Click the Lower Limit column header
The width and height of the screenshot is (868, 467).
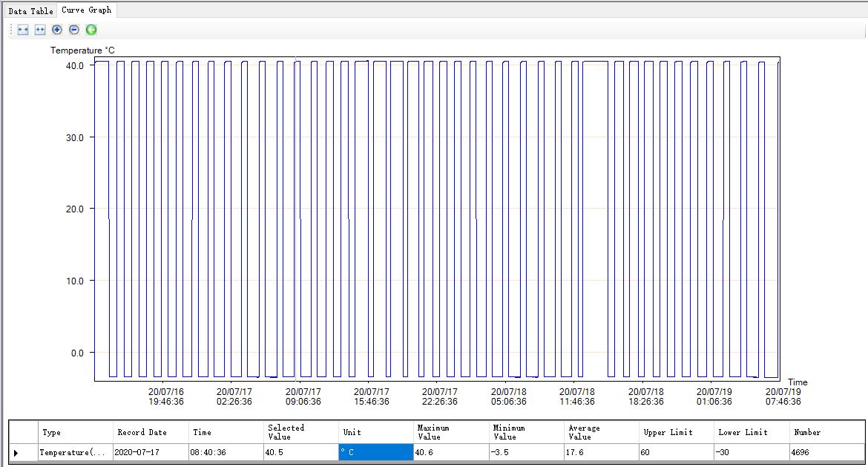(752, 432)
